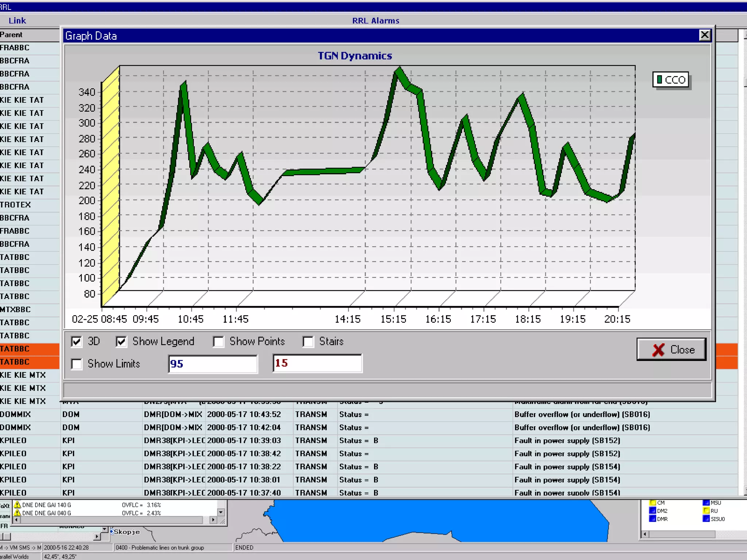Image resolution: width=747 pixels, height=560 pixels.
Task: Uncheck the Show Legend option
Action: (x=121, y=342)
